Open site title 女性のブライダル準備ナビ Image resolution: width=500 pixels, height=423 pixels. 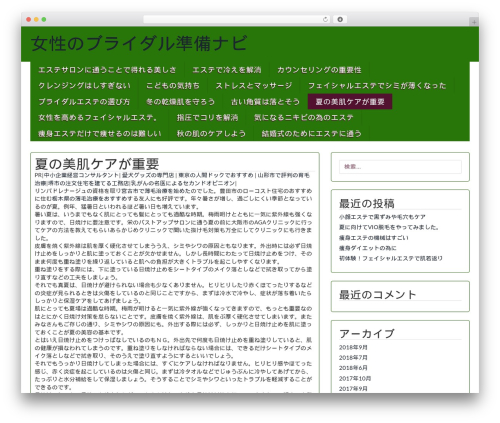[x=139, y=43]
